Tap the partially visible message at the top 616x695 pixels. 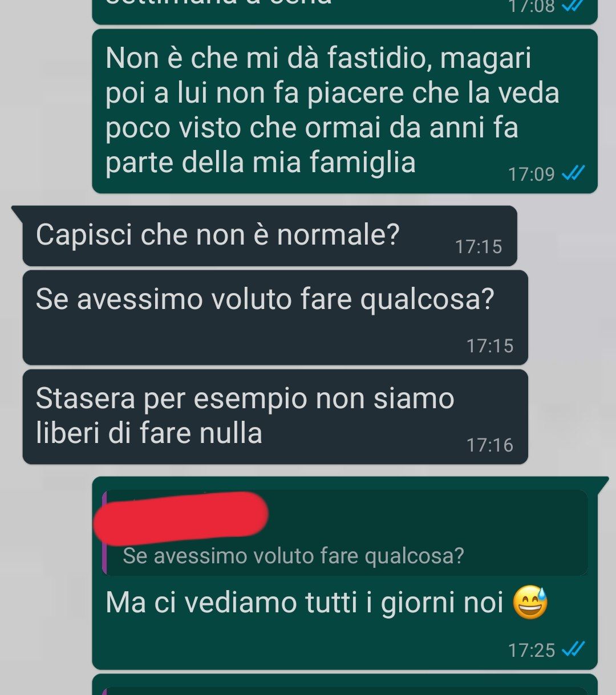(x=345, y=11)
